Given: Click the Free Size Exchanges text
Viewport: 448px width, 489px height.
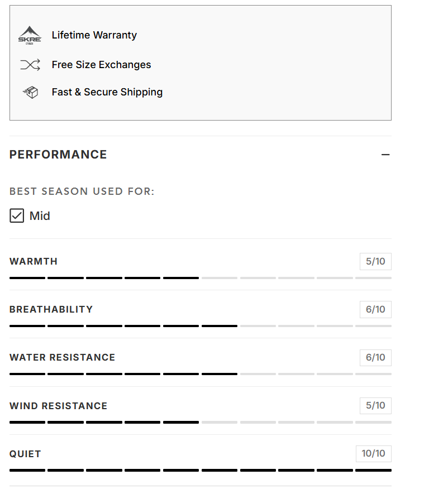Looking at the screenshot, I should 102,65.
